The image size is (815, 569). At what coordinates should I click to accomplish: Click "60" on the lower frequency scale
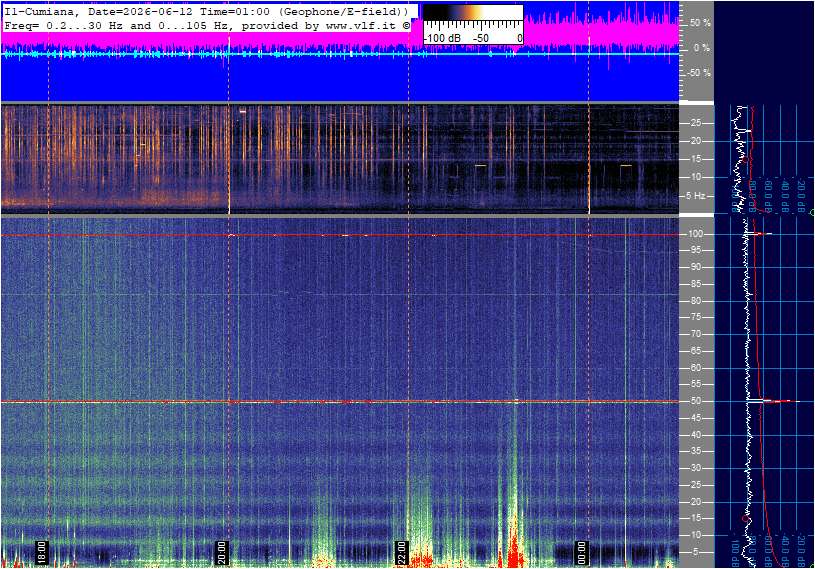click(x=695, y=368)
